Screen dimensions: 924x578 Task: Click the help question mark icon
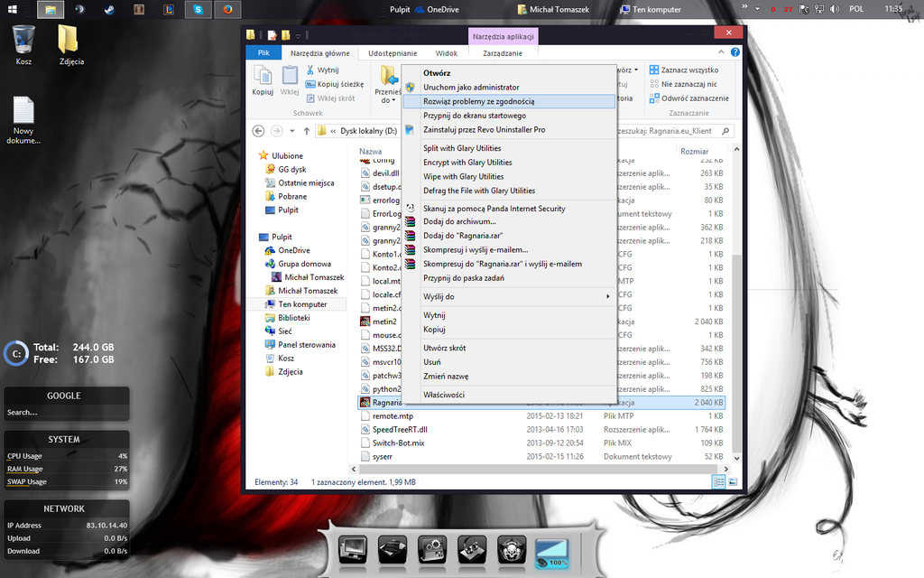coord(735,52)
